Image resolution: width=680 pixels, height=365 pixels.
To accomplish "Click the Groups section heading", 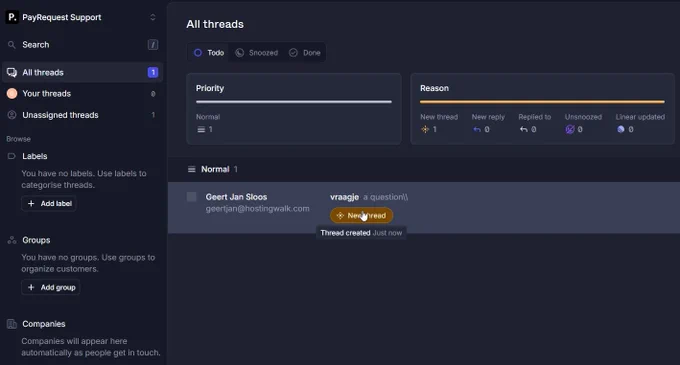I will [36, 240].
